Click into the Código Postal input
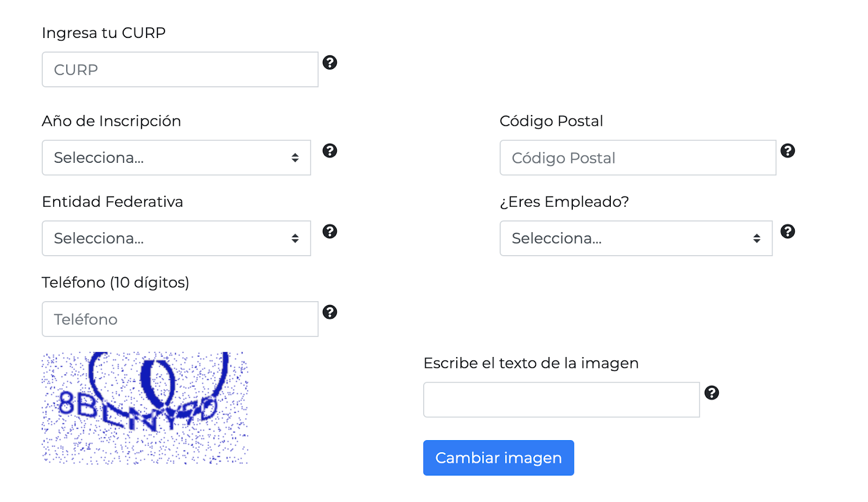Viewport: 868px width, 502px height. (638, 158)
